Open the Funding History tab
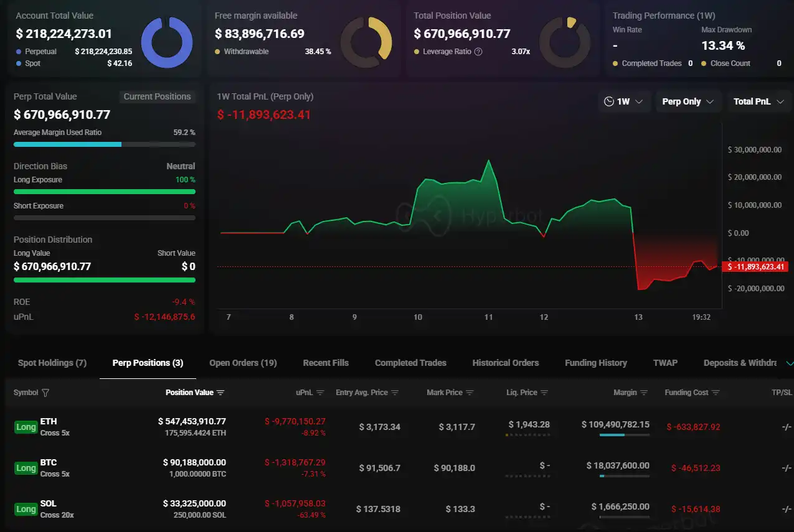The width and height of the screenshot is (794, 532). click(595, 363)
